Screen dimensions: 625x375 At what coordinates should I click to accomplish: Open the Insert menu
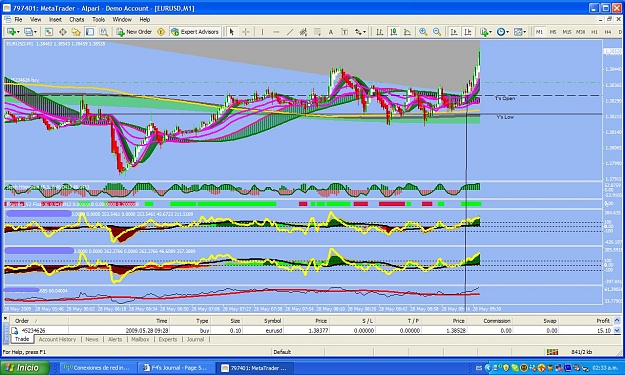pos(55,20)
